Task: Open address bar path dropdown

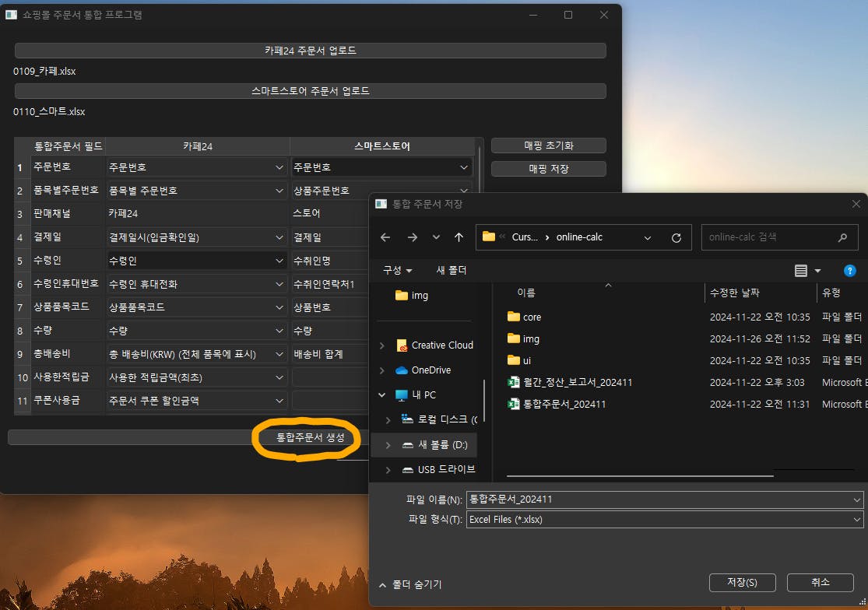Action: coord(647,238)
